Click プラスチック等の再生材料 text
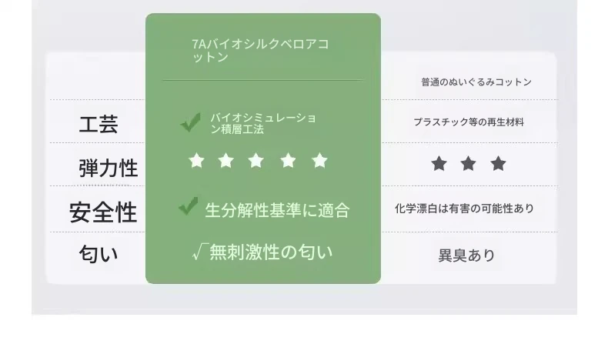608x364 pixels. (x=469, y=122)
